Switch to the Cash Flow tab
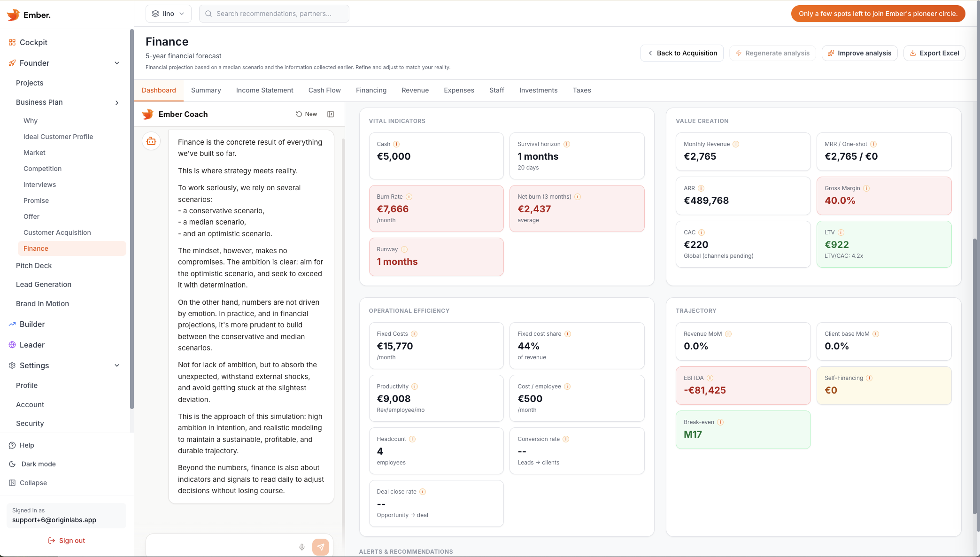The height and width of the screenshot is (557, 980). coord(324,90)
